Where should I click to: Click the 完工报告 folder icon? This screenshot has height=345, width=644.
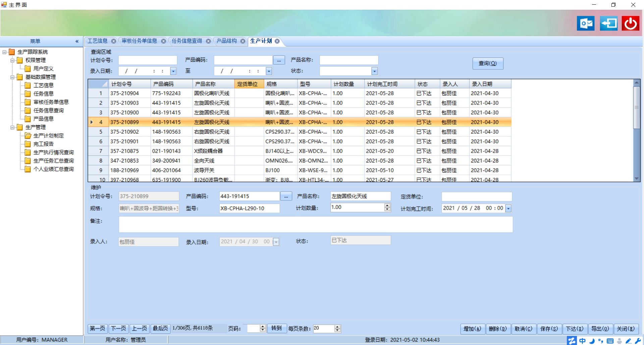coord(28,144)
